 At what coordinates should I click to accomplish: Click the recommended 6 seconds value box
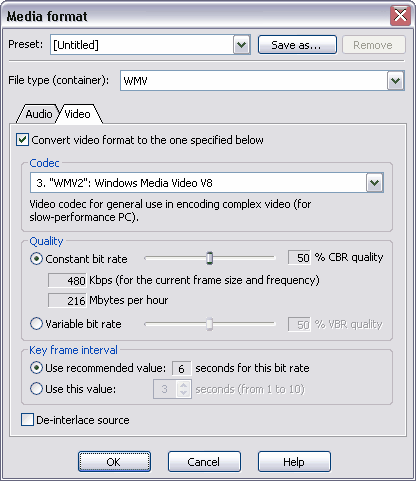coord(182,368)
